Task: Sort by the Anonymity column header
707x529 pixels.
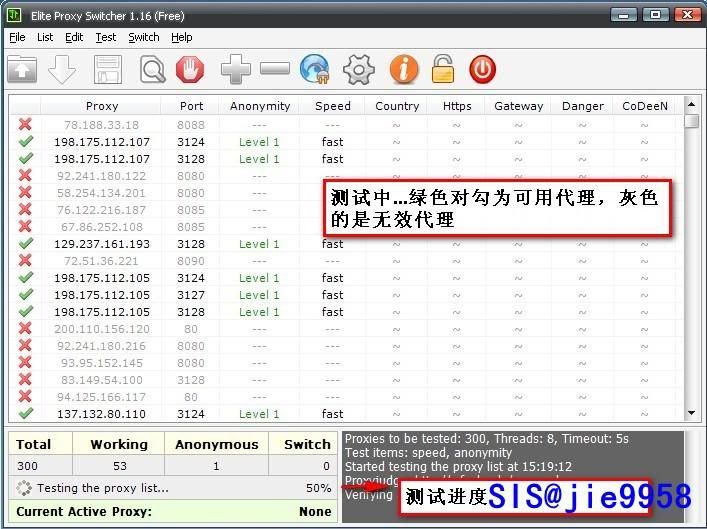Action: click(260, 106)
